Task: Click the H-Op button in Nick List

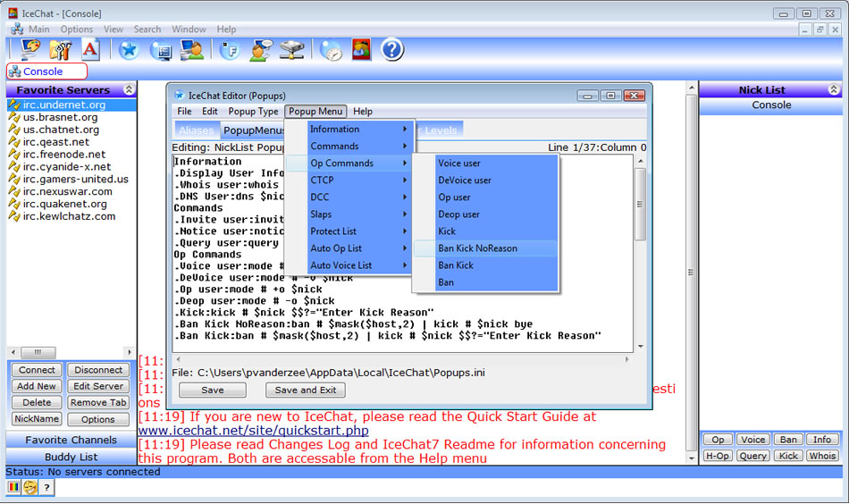Action: click(718, 456)
